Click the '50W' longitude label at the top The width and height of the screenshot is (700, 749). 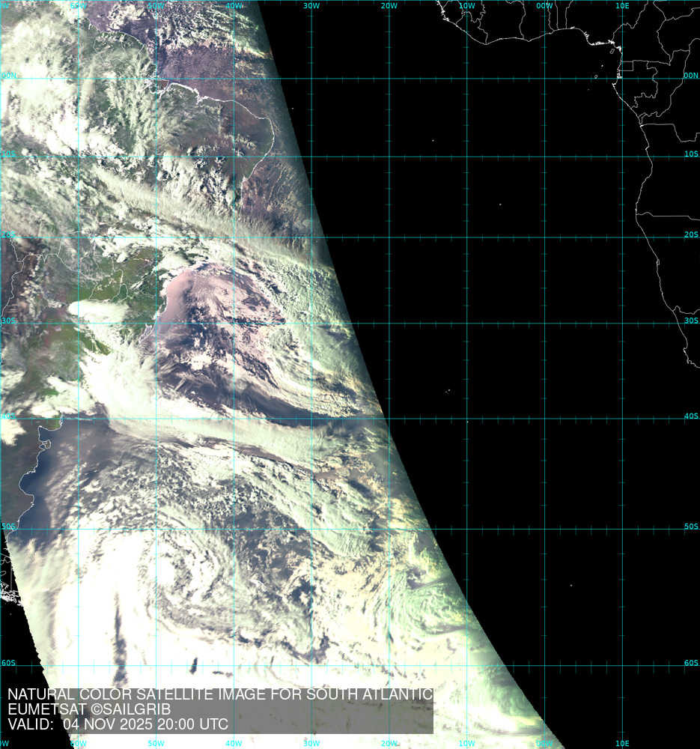pyautogui.click(x=156, y=6)
